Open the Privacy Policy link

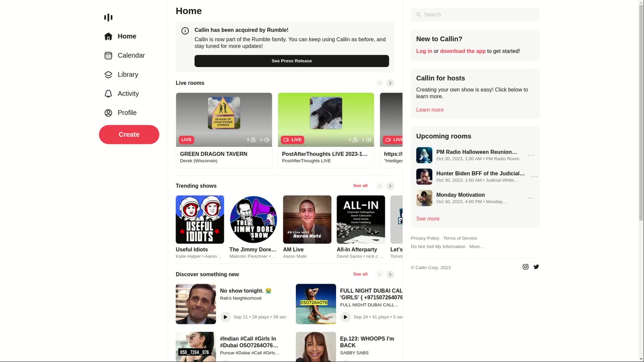point(425,238)
